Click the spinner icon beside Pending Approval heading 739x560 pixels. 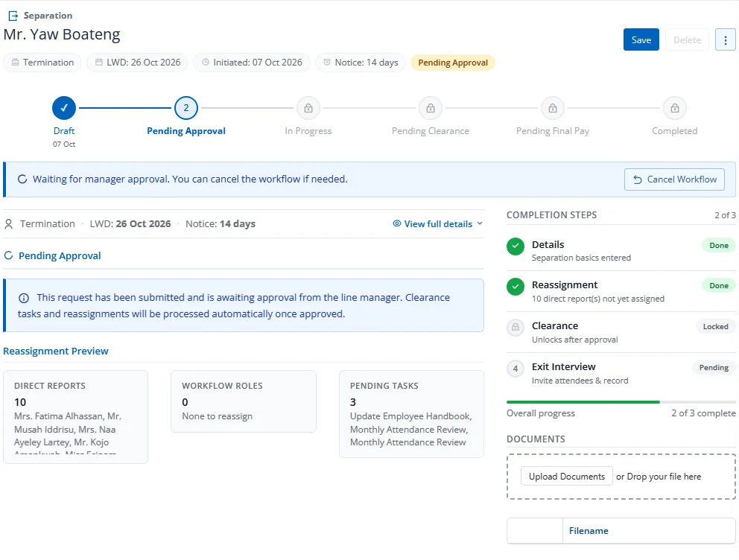coord(8,255)
